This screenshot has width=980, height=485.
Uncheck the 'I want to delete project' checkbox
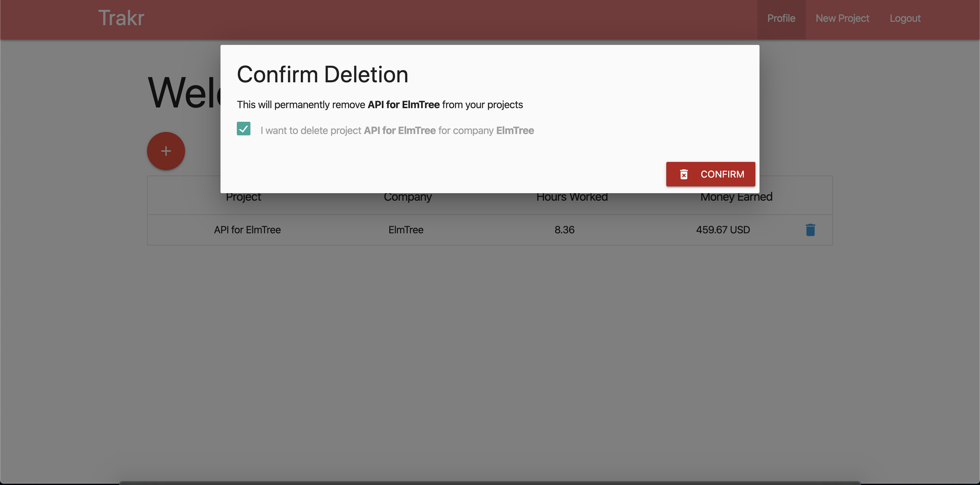[244, 129]
